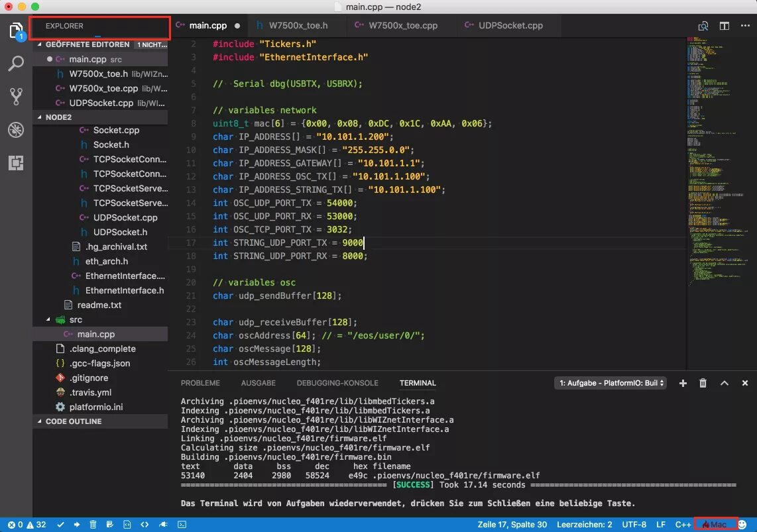Click the open changes icon in the editor title
757x532 pixels.
703,26
